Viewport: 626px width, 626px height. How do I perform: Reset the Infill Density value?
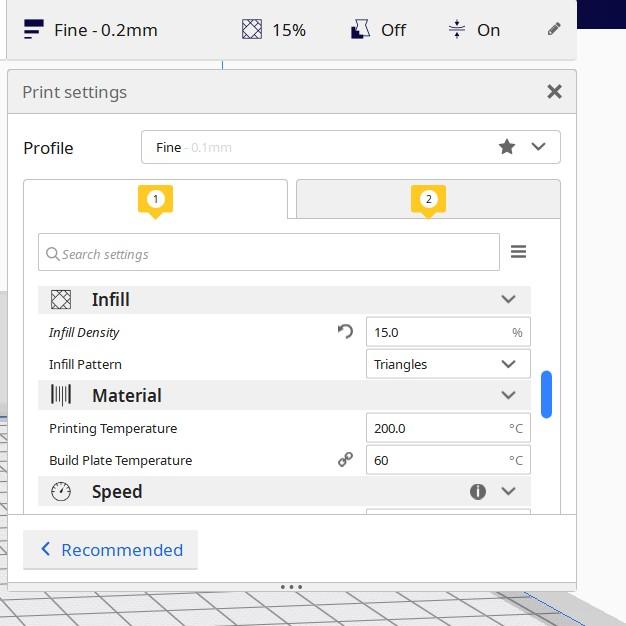tap(345, 331)
